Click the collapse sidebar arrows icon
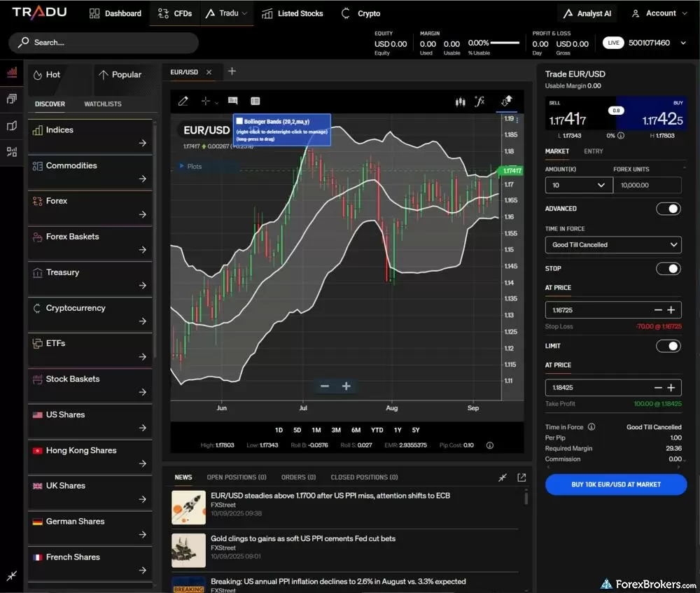700x593 pixels. (12, 575)
